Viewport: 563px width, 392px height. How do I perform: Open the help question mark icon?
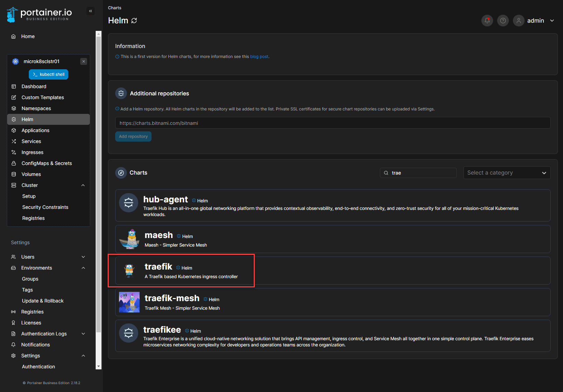(x=503, y=21)
